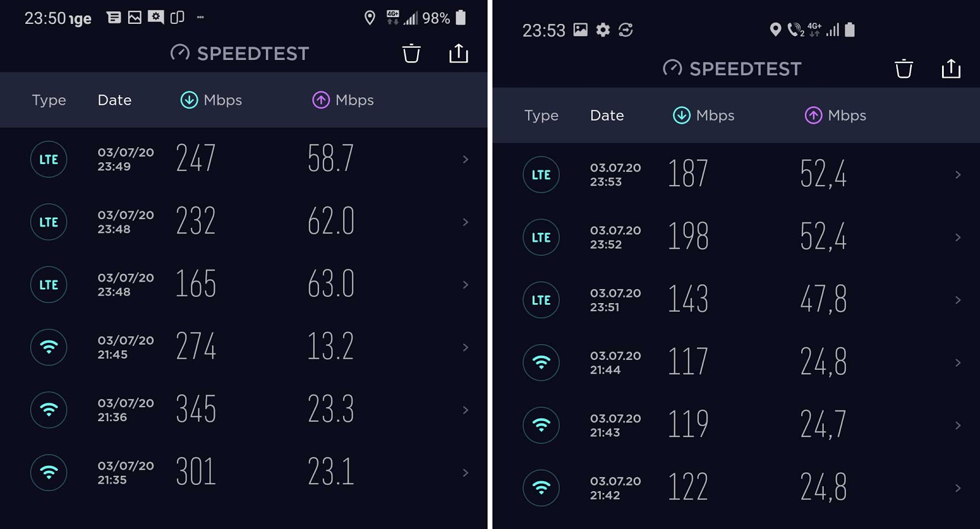Sort by Type column on left screen
Image resolution: width=980 pixels, height=529 pixels.
49,100
